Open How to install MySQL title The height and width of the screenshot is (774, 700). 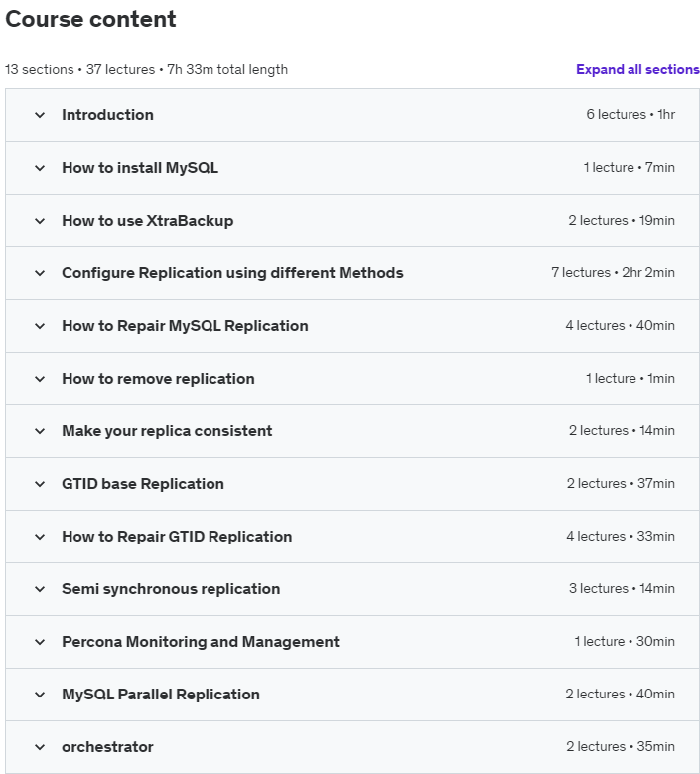point(140,168)
